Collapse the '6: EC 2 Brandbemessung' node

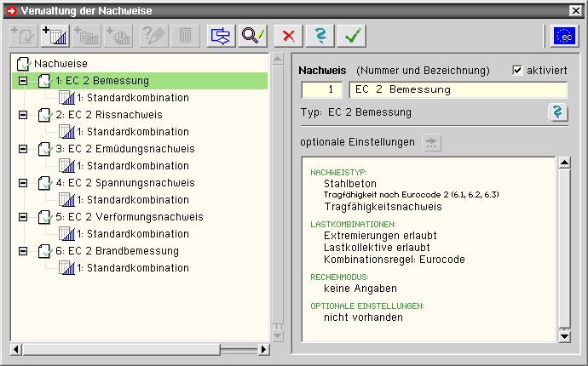coord(23,251)
